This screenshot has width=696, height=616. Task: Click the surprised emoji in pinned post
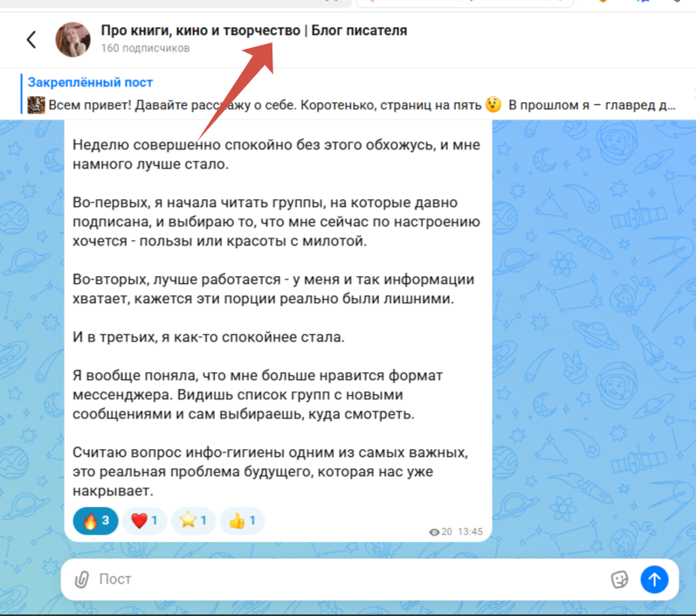(493, 105)
